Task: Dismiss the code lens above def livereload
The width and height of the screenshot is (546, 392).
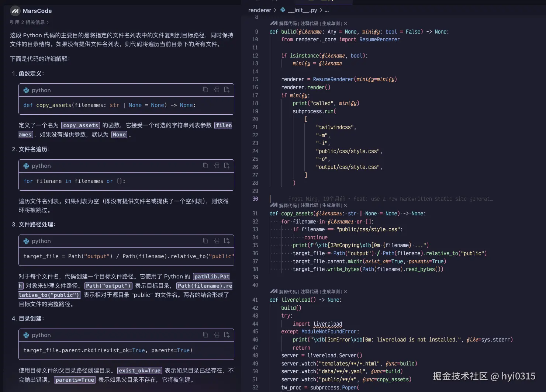Action: click(x=345, y=292)
